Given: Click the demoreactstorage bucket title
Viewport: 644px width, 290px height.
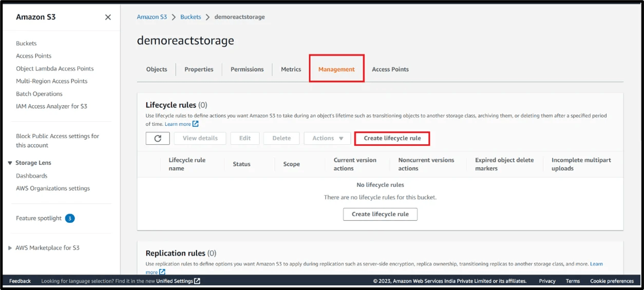Looking at the screenshot, I should [x=185, y=41].
